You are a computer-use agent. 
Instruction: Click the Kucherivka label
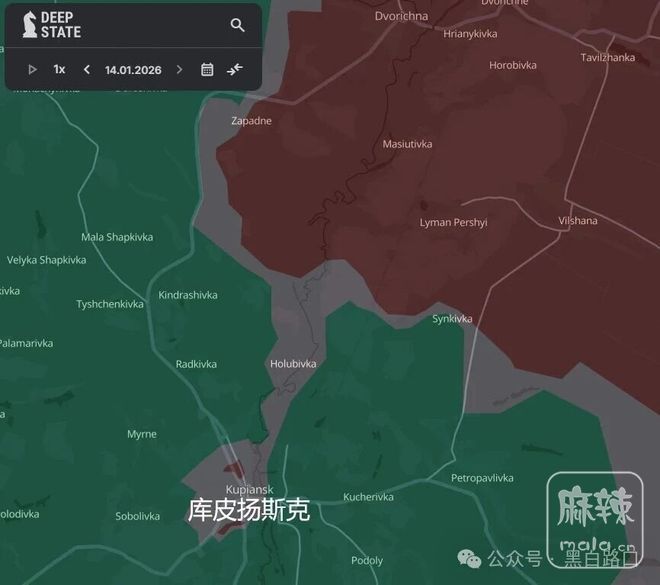368,497
